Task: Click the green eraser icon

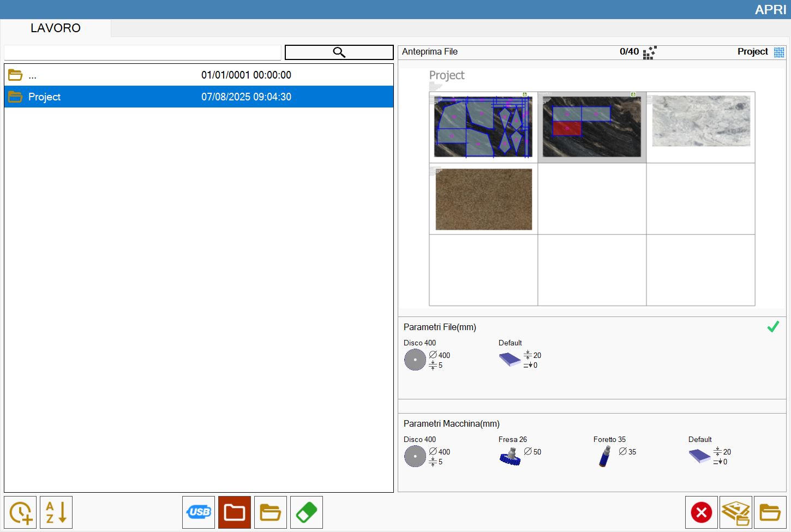Action: coord(307,512)
